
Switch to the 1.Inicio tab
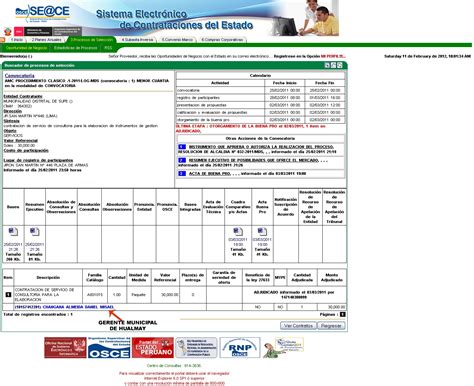[17, 40]
